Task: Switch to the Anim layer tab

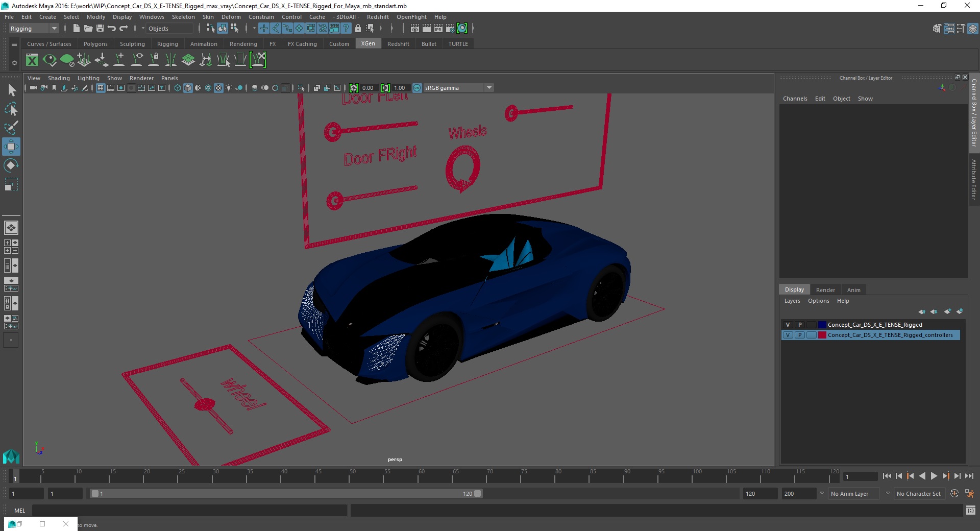Action: click(x=854, y=289)
